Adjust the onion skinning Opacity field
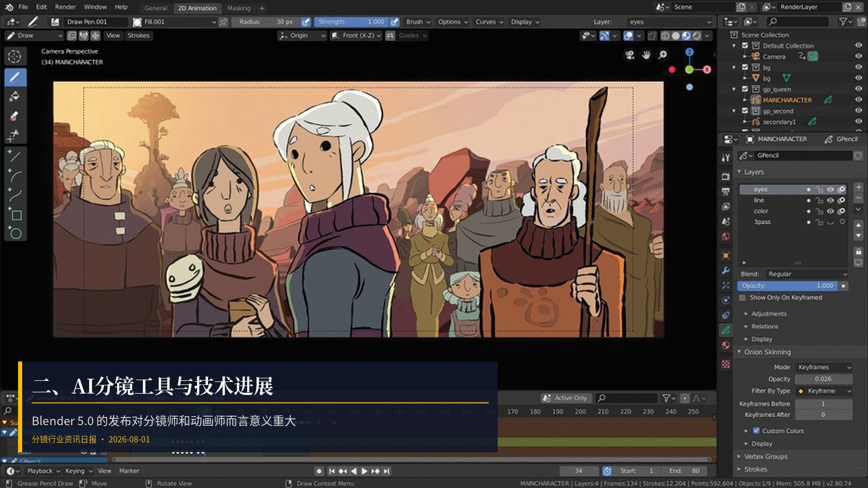The height and width of the screenshot is (488, 868). (x=824, y=379)
